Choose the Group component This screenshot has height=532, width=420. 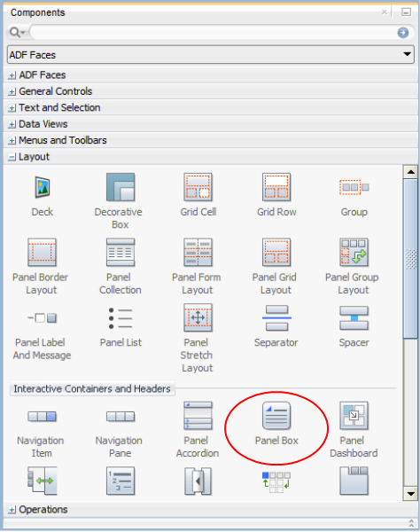[x=354, y=196]
